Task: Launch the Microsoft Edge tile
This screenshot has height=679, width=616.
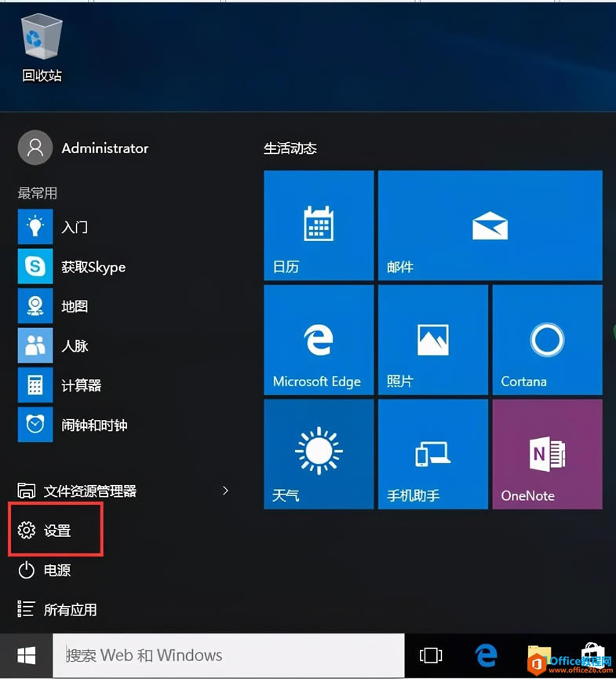Action: tap(319, 340)
